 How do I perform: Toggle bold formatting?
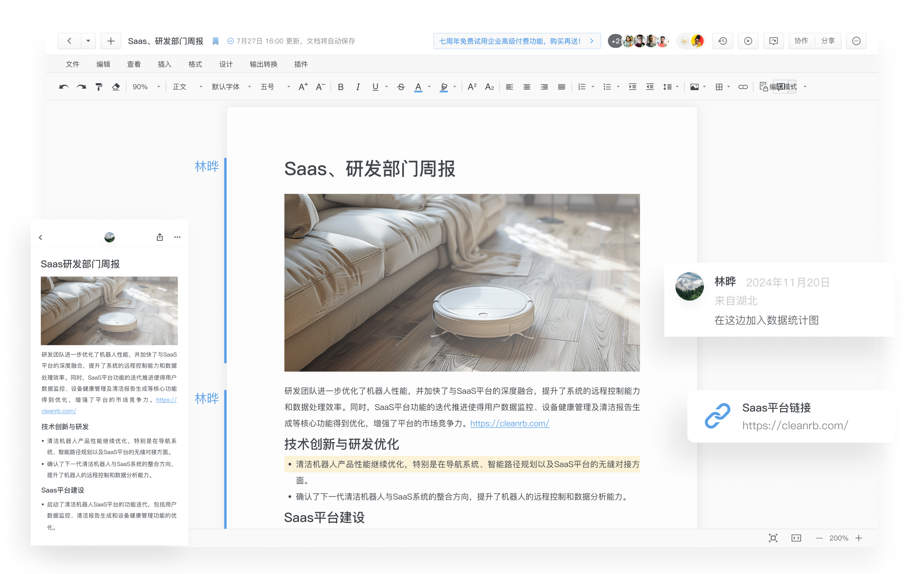click(x=341, y=87)
